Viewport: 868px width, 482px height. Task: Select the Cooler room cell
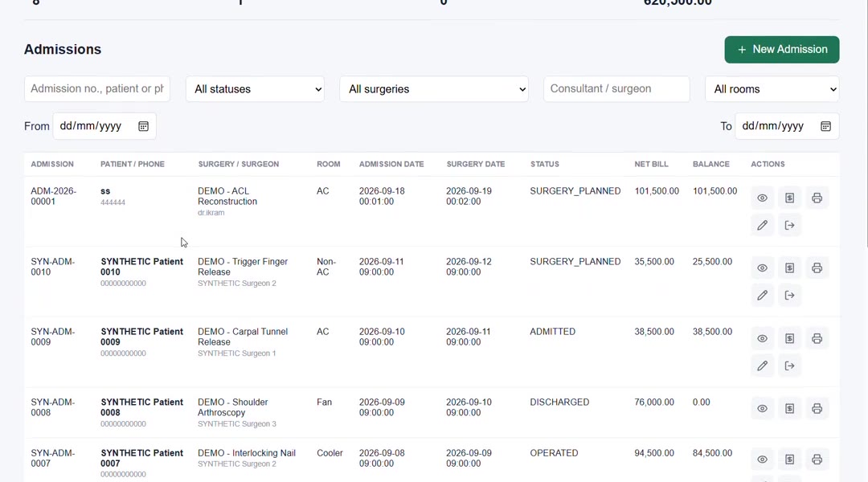[x=330, y=452]
